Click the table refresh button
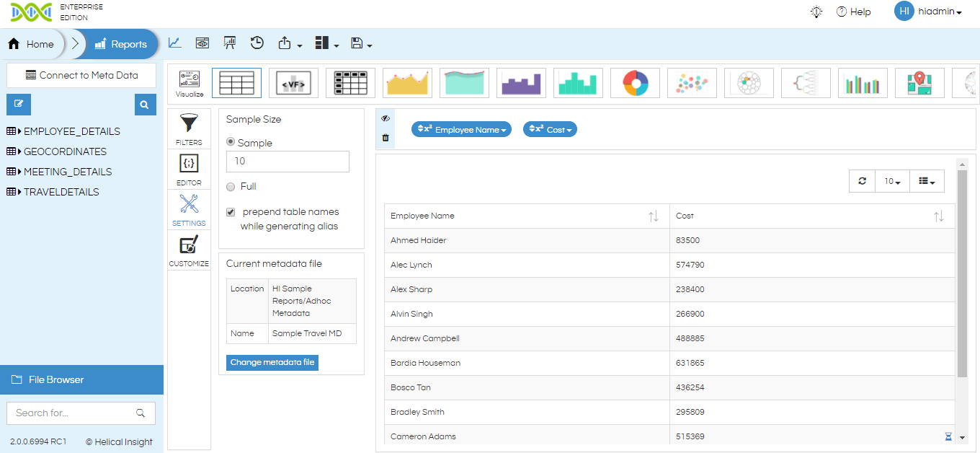Screen dimensions: 980x453 tap(863, 182)
